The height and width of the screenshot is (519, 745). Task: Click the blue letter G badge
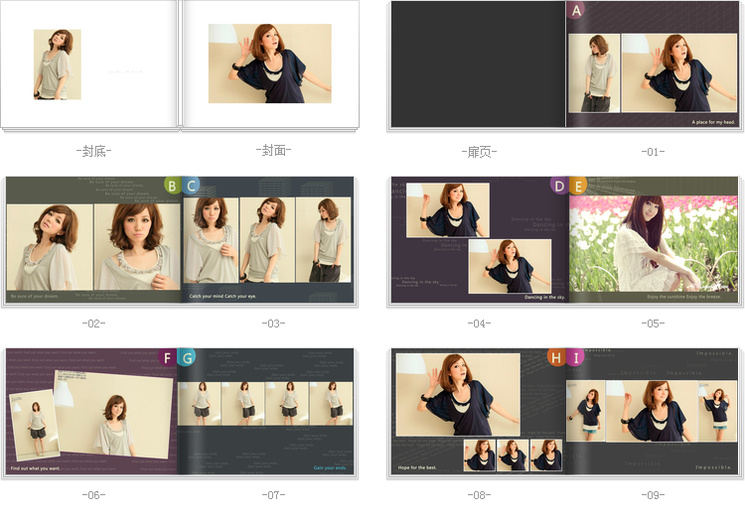tap(187, 357)
